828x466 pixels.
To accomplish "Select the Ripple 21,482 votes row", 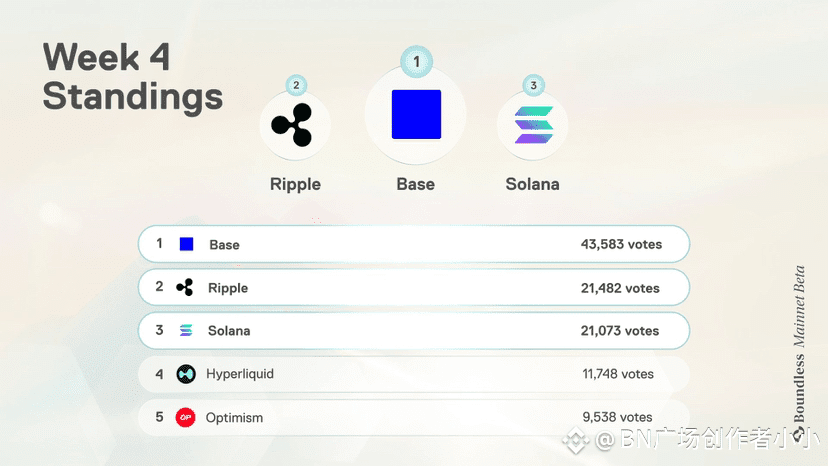I will [414, 287].
